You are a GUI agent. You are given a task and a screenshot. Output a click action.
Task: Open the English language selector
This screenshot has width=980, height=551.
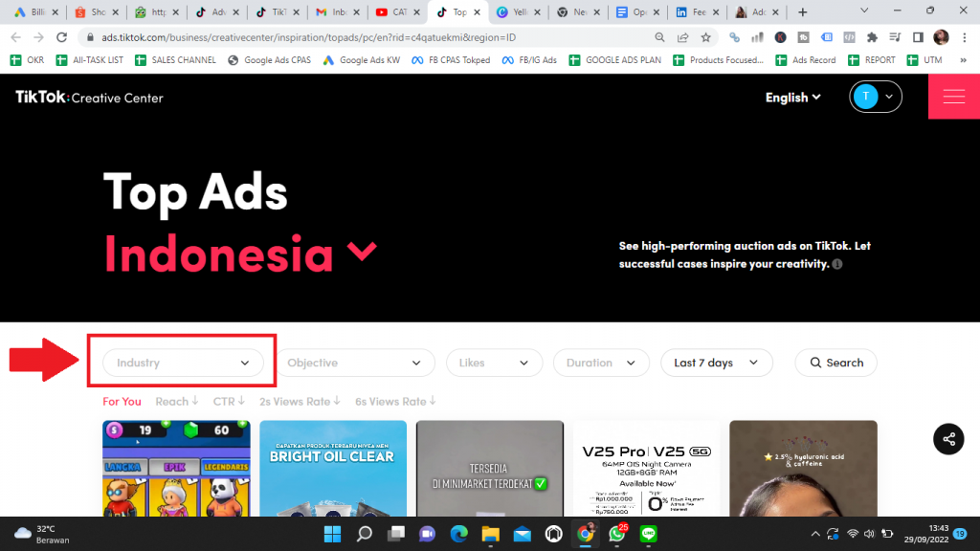point(792,97)
